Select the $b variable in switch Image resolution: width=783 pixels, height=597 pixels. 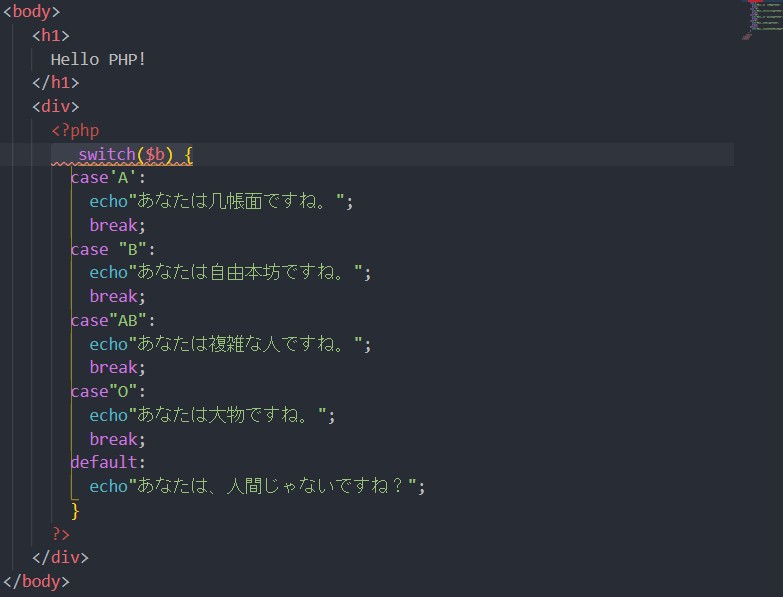point(155,155)
